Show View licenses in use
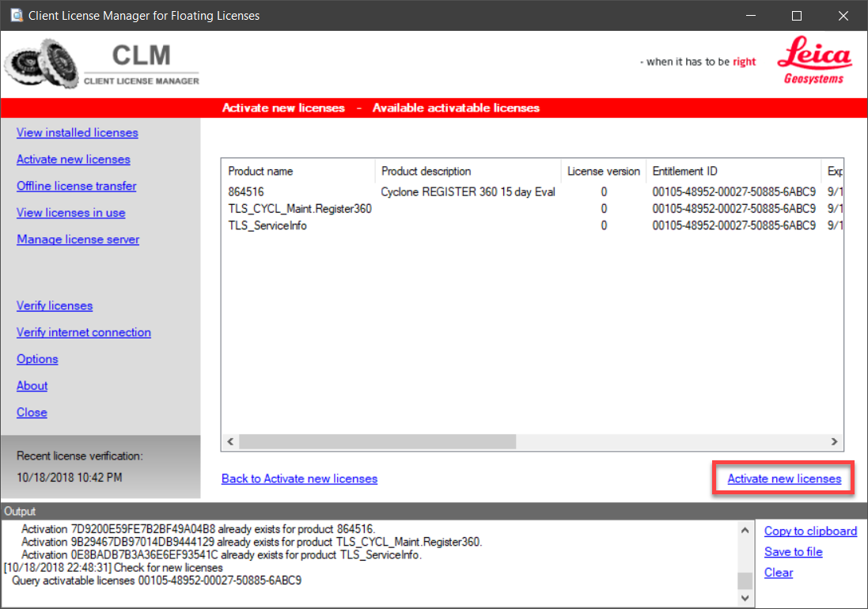This screenshot has width=868, height=609. (71, 213)
